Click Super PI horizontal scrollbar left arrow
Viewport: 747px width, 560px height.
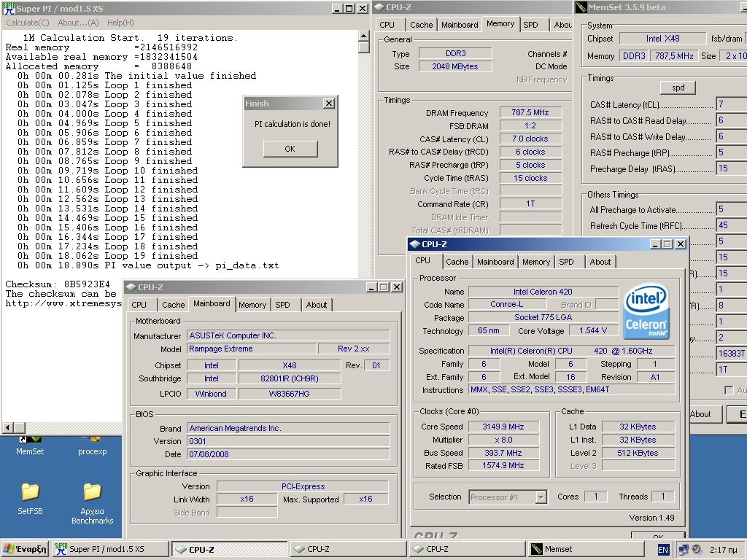7,427
